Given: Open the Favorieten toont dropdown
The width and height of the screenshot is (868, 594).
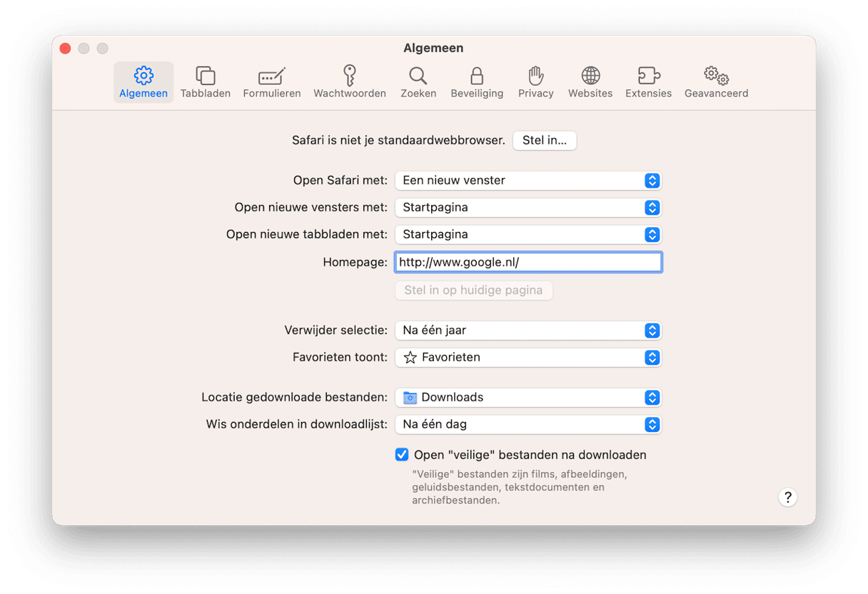Looking at the screenshot, I should click(528, 358).
